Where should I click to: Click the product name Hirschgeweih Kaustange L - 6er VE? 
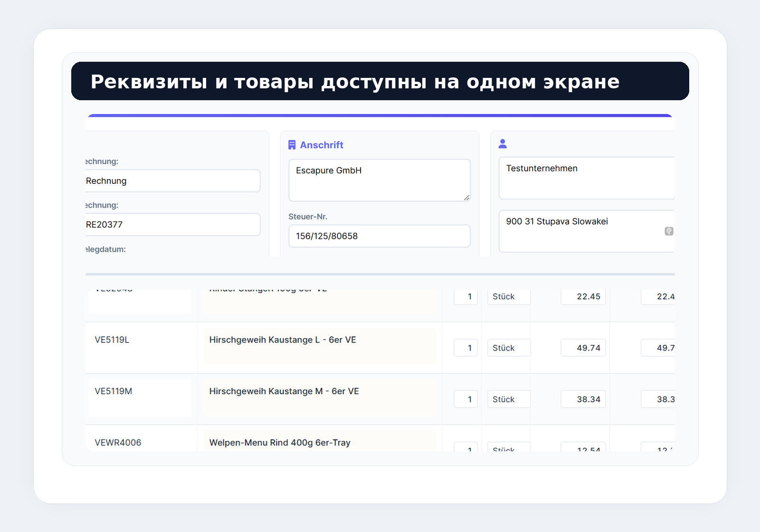(x=283, y=340)
